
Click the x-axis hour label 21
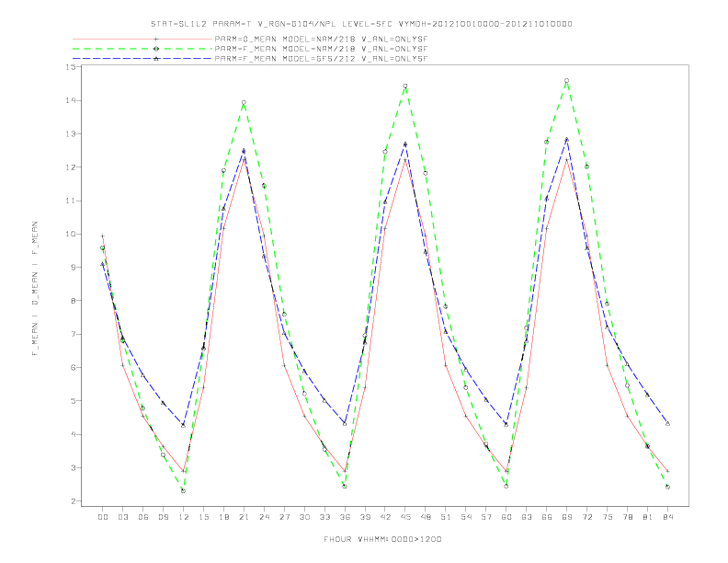point(244,517)
